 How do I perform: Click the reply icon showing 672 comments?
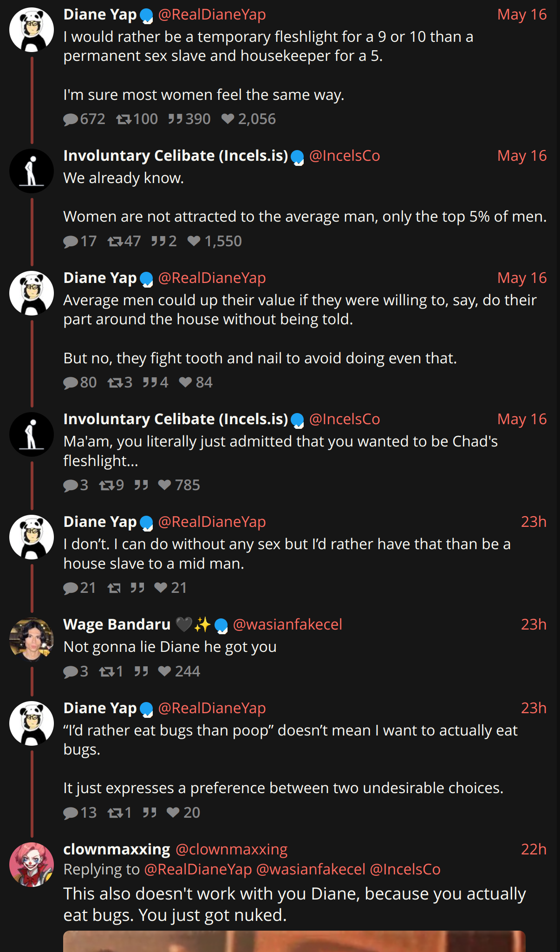coord(71,119)
